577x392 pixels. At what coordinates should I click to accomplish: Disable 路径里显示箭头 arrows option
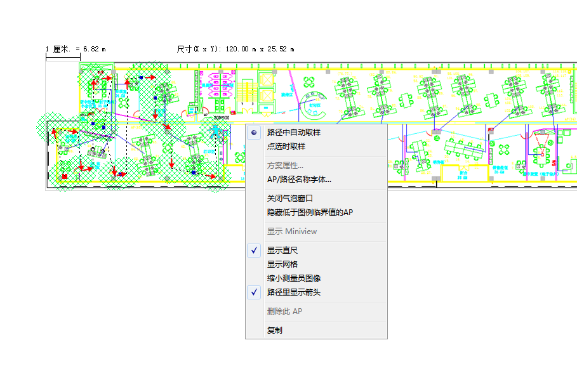(293, 292)
